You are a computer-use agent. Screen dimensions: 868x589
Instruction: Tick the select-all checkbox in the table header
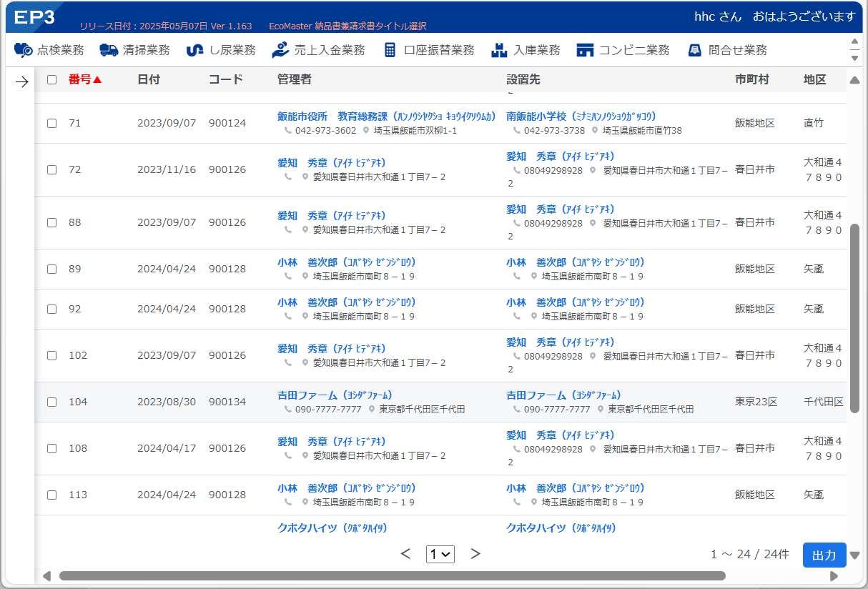pos(51,80)
